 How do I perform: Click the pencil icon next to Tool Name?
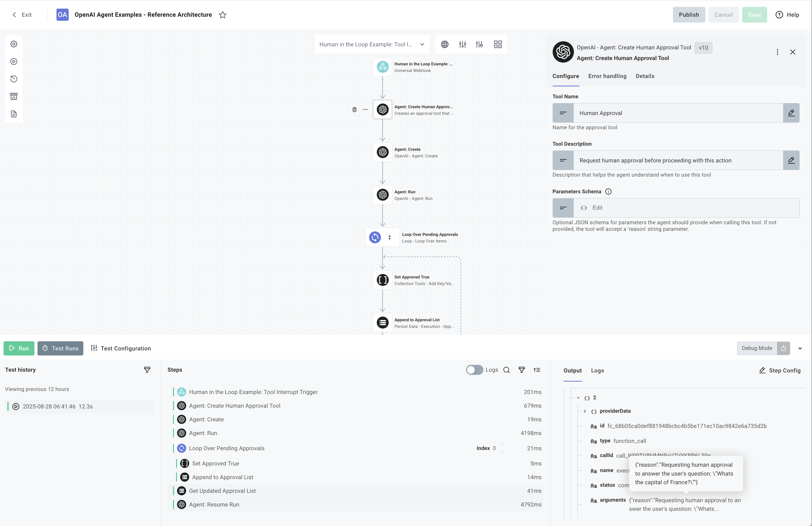tap(791, 113)
